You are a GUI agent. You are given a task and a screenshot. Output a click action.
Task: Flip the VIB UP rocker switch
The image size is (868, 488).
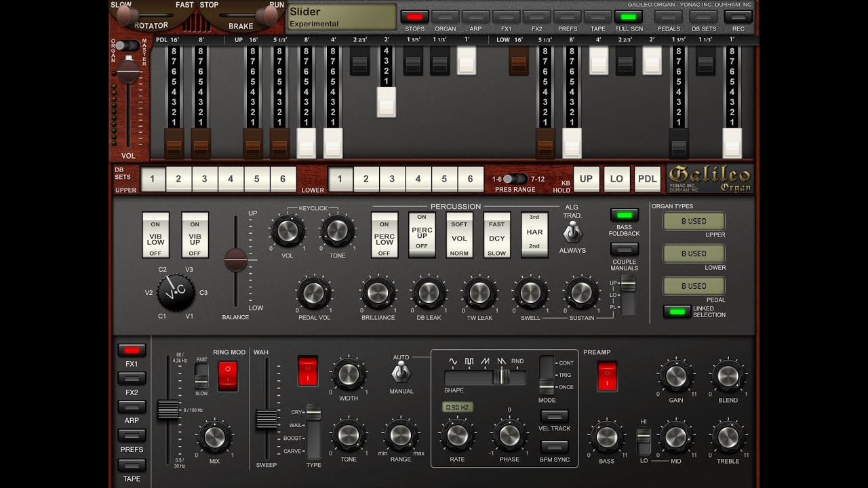tap(195, 235)
